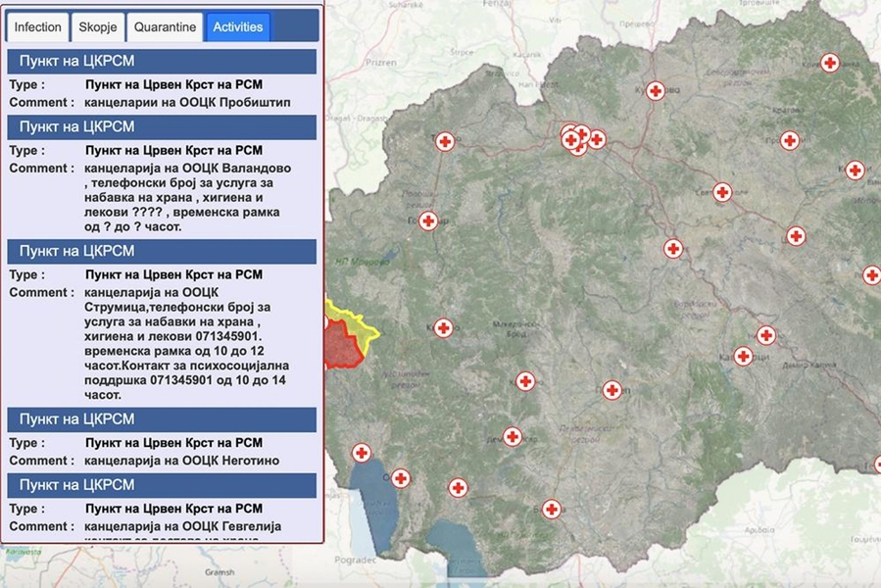
Task: Switch to the Quarantine tab
Action: tap(165, 26)
